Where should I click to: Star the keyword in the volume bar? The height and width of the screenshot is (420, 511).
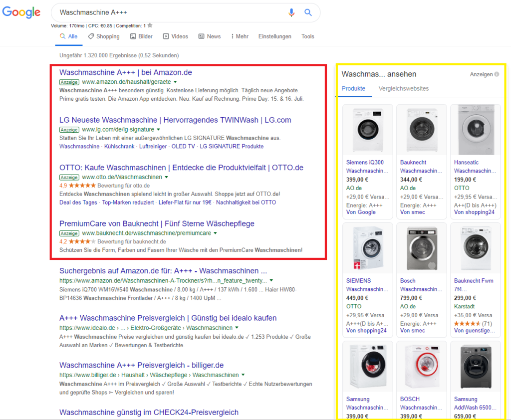150,25
